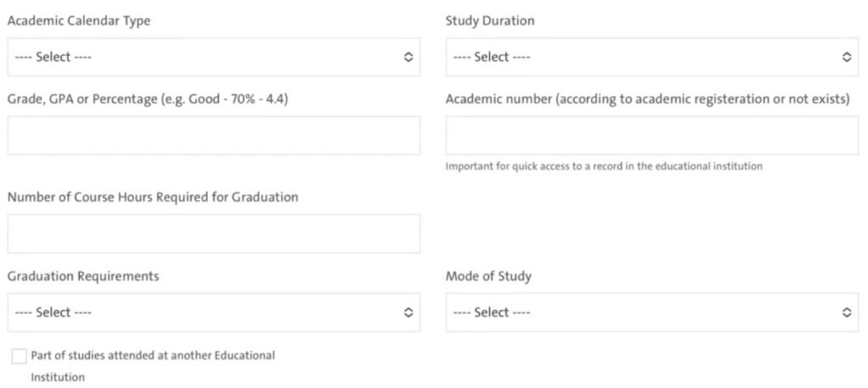Click the 'Mode of Study' field label
This screenshot has height=388, width=868.
488,276
